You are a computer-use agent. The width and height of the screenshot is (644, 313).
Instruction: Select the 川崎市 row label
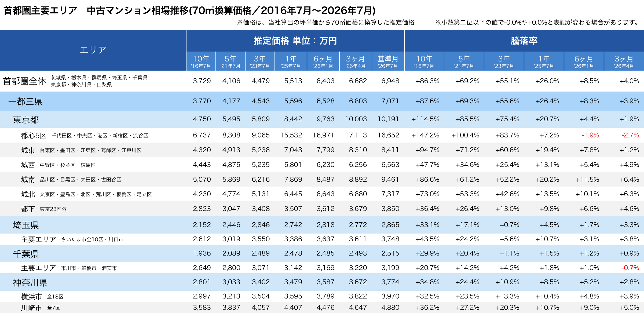(31, 308)
